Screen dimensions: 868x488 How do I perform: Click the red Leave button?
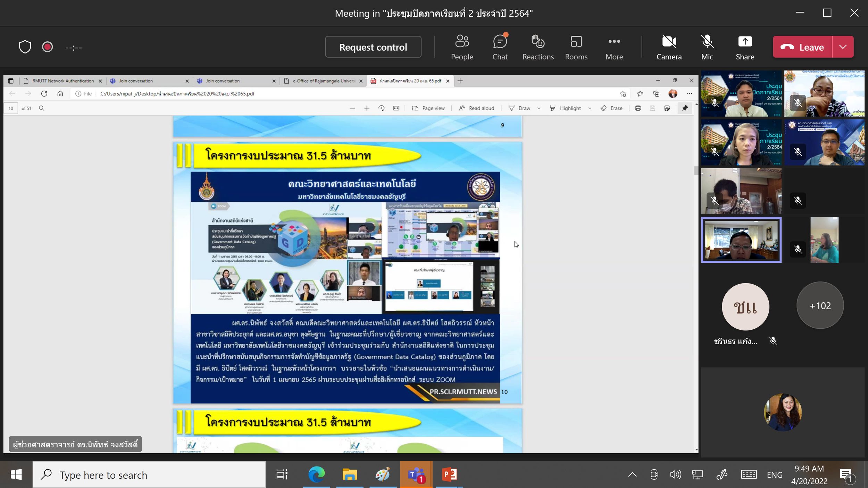[x=802, y=47]
